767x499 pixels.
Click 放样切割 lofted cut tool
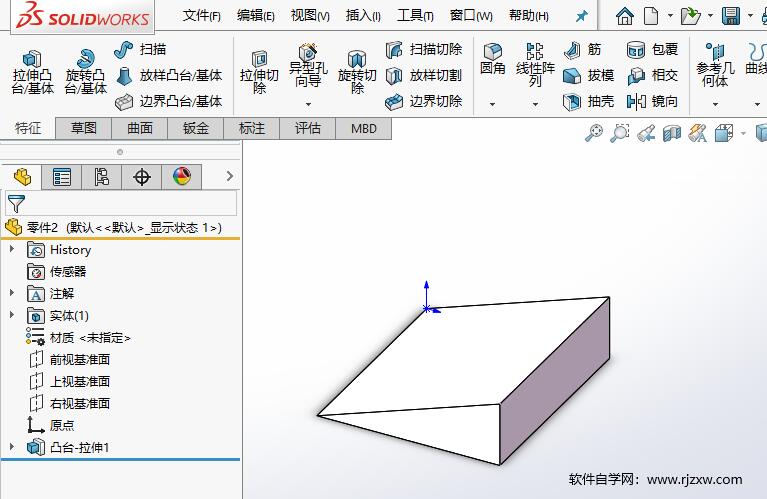[x=424, y=75]
